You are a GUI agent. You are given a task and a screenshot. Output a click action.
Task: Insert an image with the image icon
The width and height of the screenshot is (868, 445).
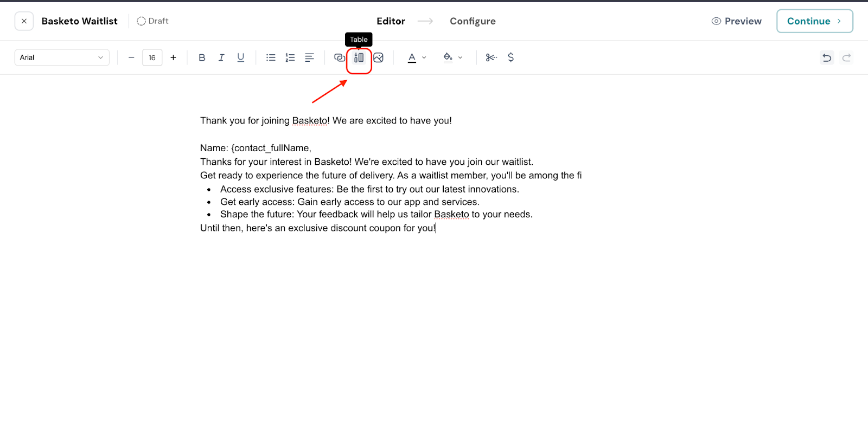(379, 57)
